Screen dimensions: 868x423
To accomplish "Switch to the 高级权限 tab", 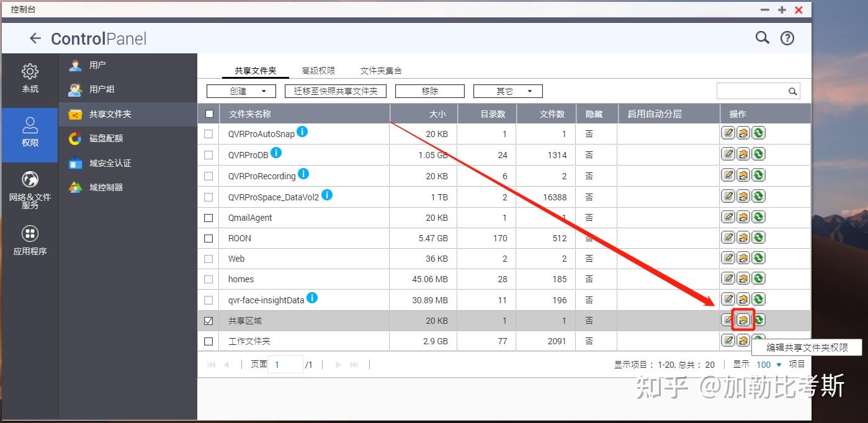I will pyautogui.click(x=318, y=70).
